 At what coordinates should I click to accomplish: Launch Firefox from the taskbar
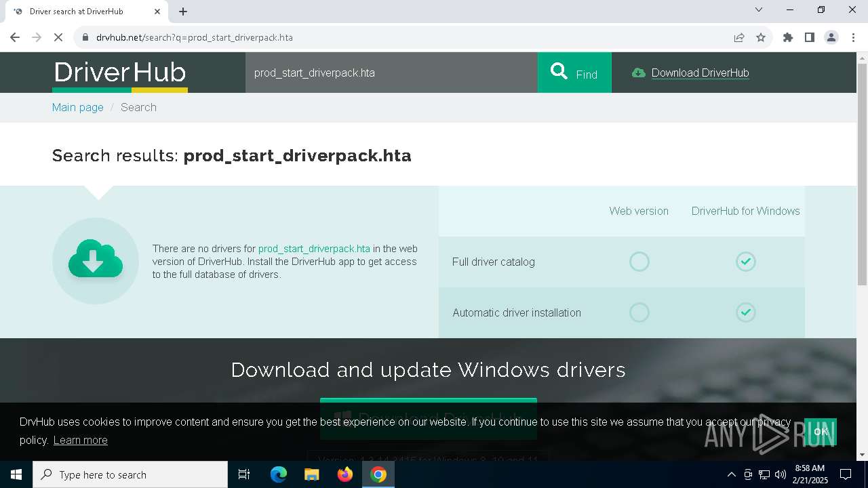345,474
